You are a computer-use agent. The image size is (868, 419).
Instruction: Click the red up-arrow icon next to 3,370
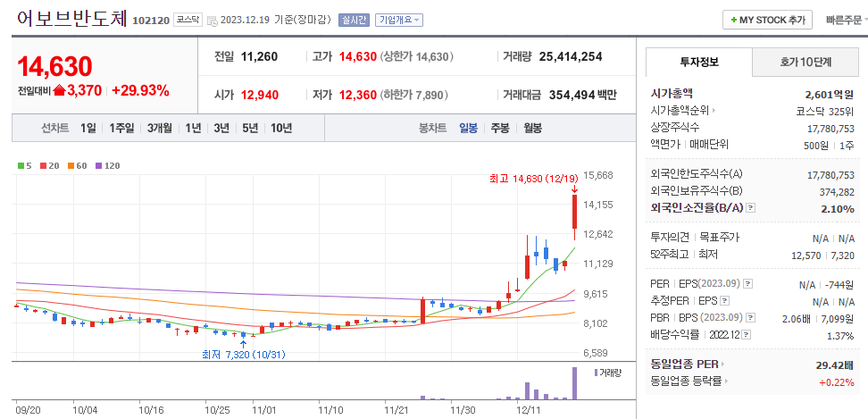point(59,91)
